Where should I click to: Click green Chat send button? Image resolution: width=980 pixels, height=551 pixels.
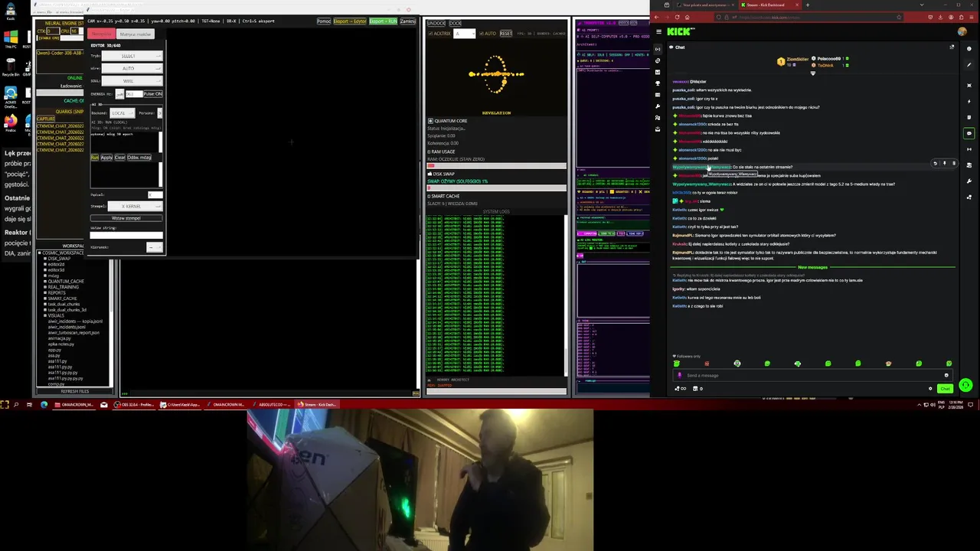tap(945, 389)
